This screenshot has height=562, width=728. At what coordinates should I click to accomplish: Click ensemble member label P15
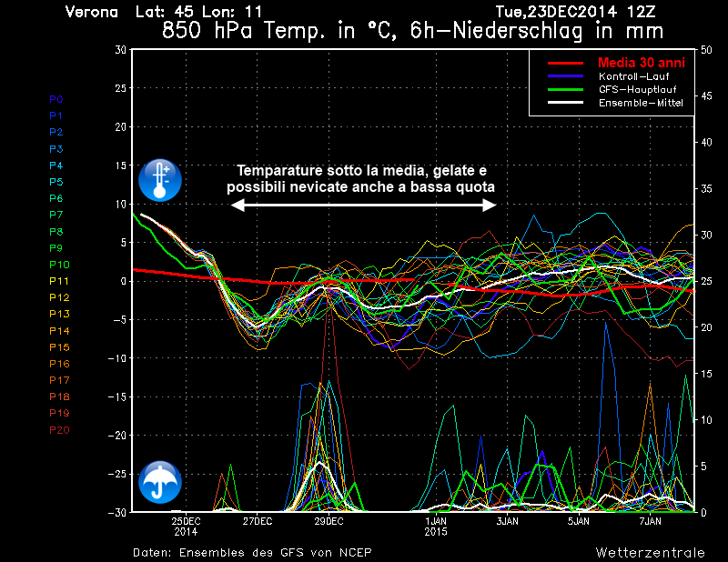tap(59, 347)
